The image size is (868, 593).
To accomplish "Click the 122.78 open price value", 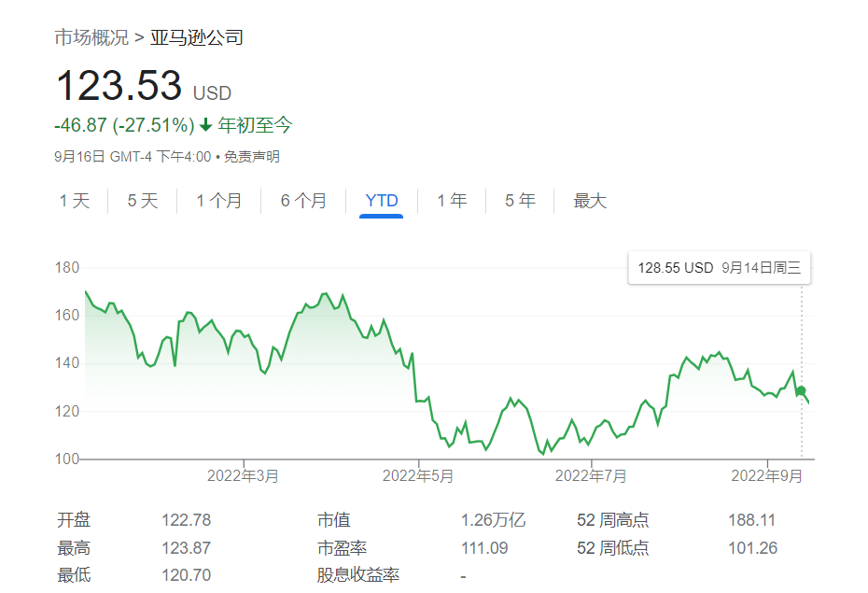I will (186, 520).
